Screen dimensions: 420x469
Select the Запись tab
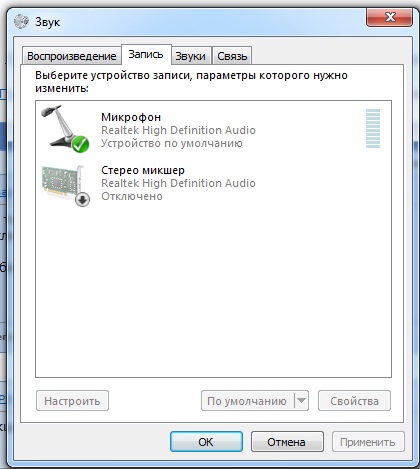point(146,54)
